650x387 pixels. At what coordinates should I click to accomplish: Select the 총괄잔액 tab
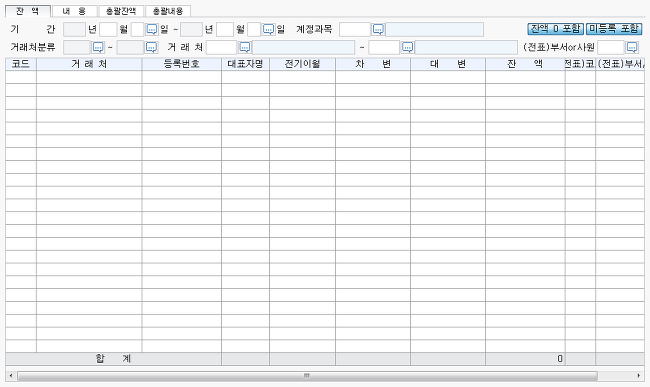click(121, 11)
